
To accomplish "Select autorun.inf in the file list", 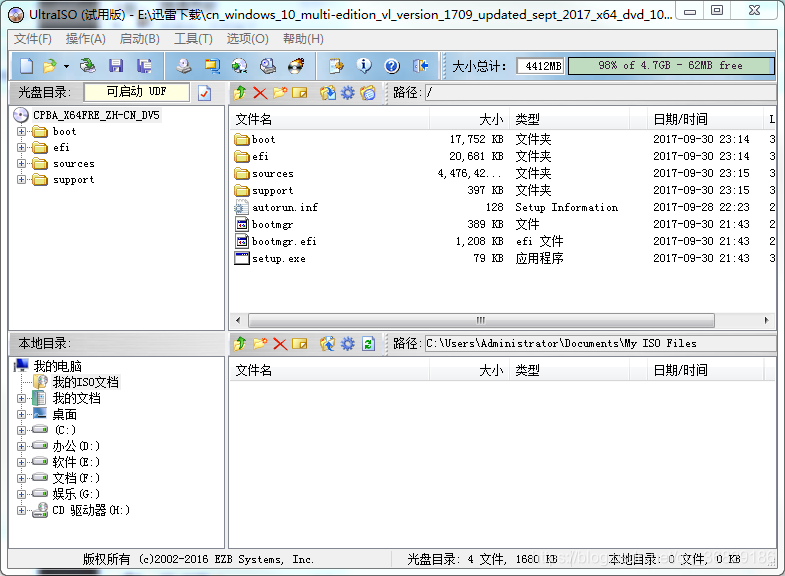I will pyautogui.click(x=285, y=208).
